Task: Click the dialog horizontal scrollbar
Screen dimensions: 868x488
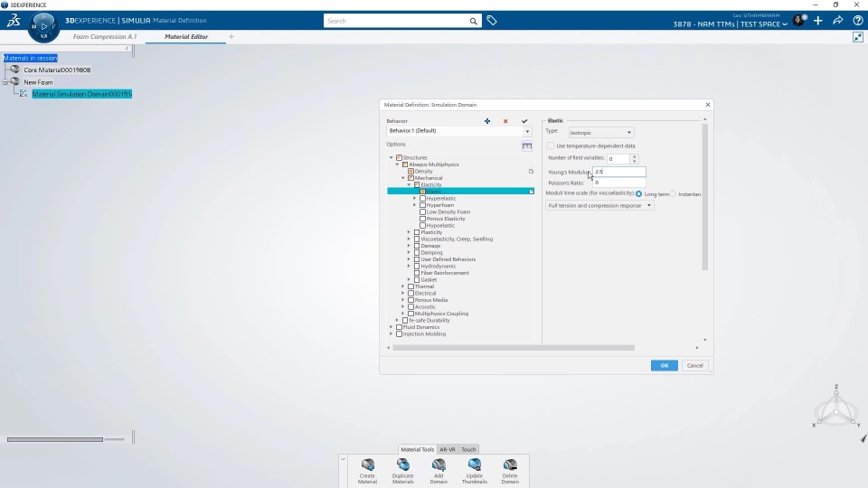Action: 514,348
